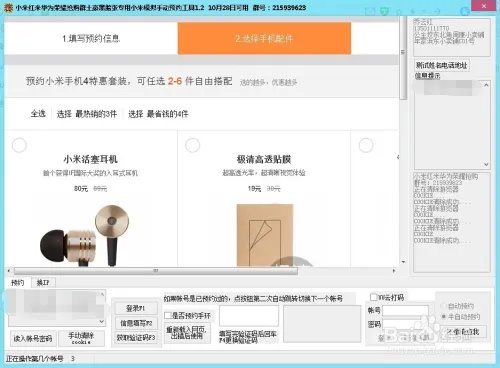Click the name/phone/address text box
500x368 pixels.
pos(452,37)
